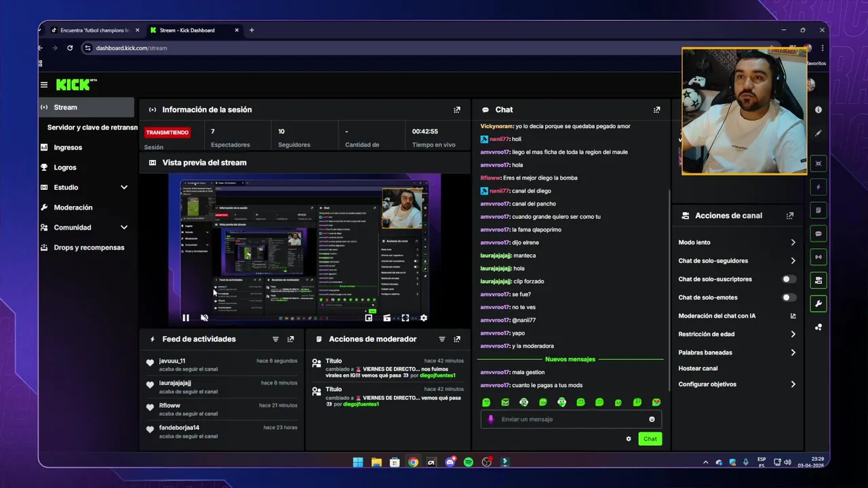868x488 pixels.
Task: Click the pencil edit icon in right sidebar
Action: [x=818, y=133]
